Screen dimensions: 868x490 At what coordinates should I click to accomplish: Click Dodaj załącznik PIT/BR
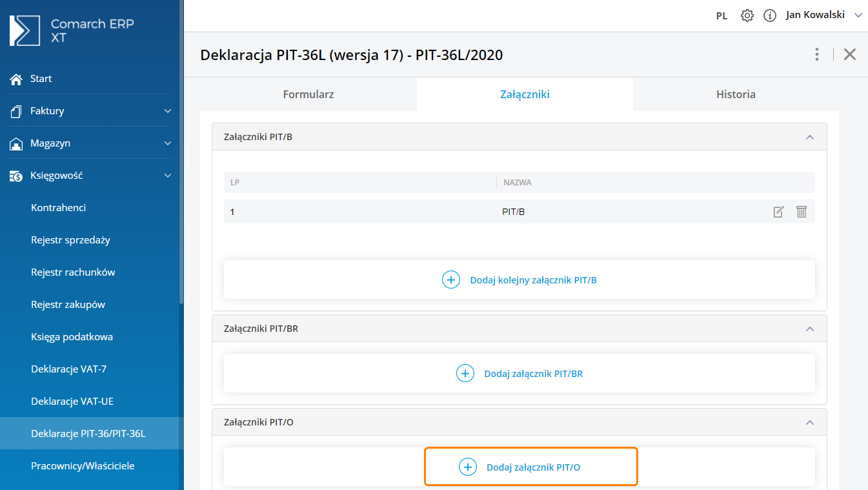click(520, 373)
